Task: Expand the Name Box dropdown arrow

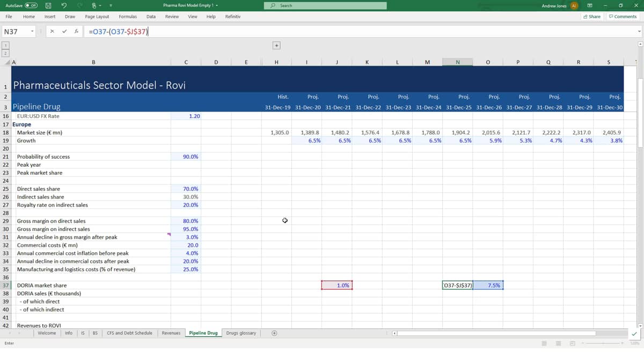Action: click(32, 32)
